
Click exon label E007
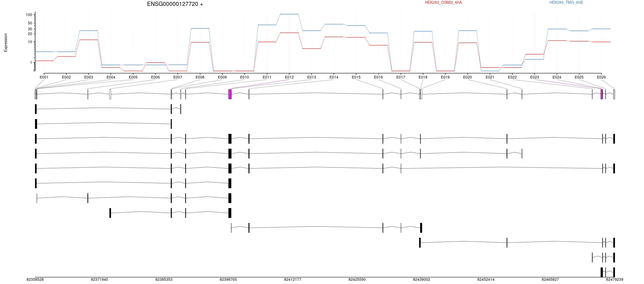(178, 77)
